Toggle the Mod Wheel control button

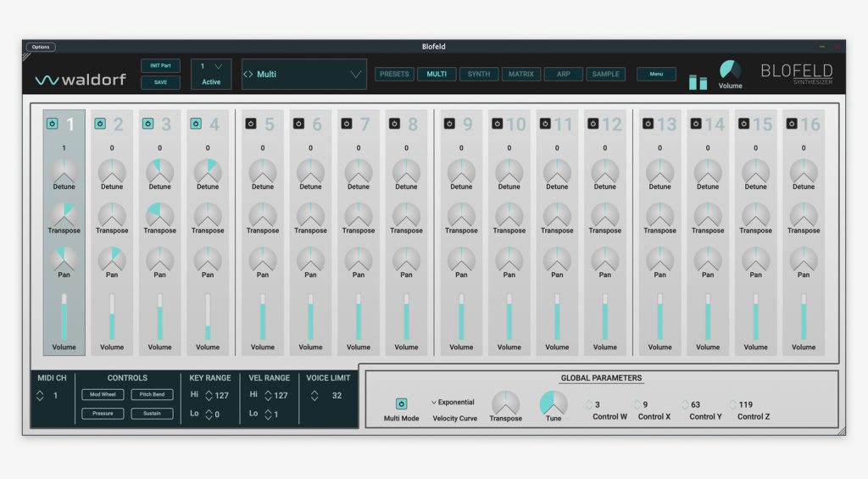click(x=103, y=395)
